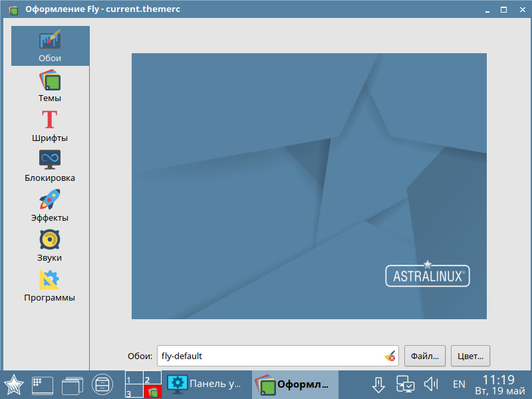Image resolution: width=532 pixels, height=399 pixels.
Task: Switch to virtual desktop 3
Action: 134,391
